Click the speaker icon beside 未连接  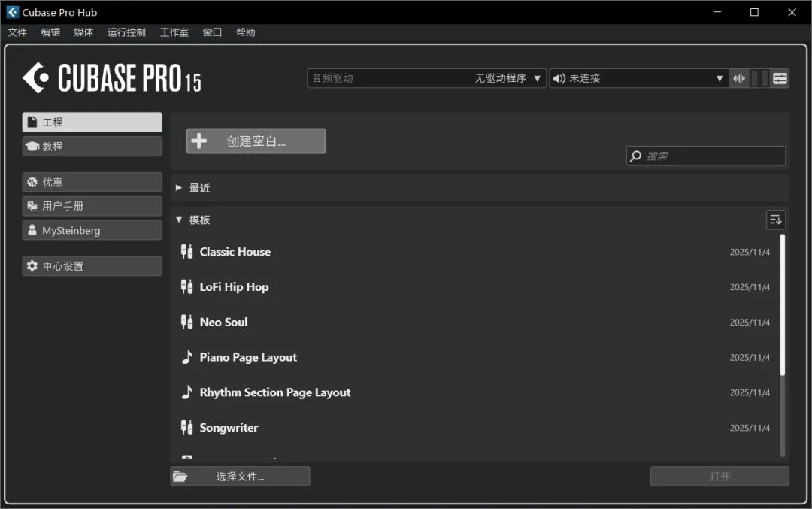tap(559, 78)
